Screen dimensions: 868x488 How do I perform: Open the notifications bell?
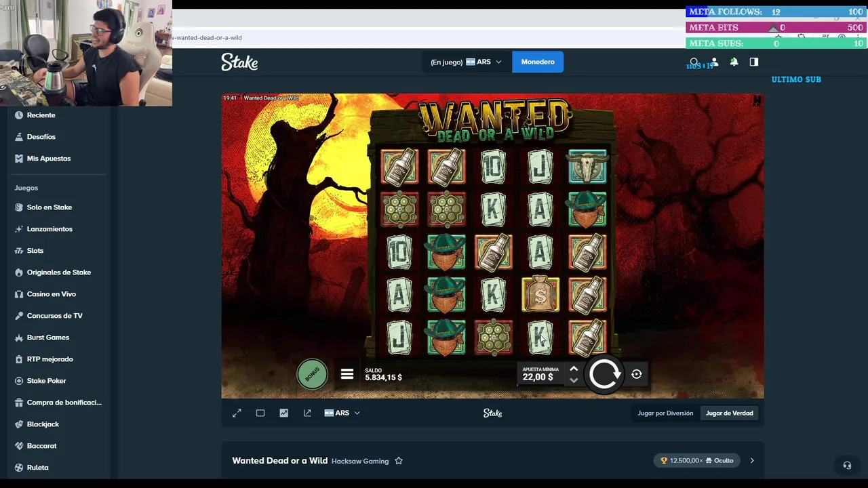tap(734, 62)
